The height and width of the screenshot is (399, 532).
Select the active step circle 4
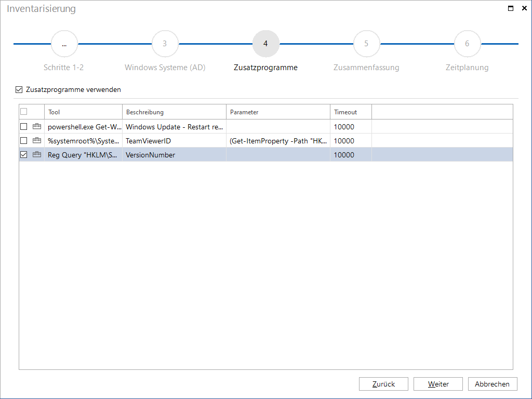[265, 44]
